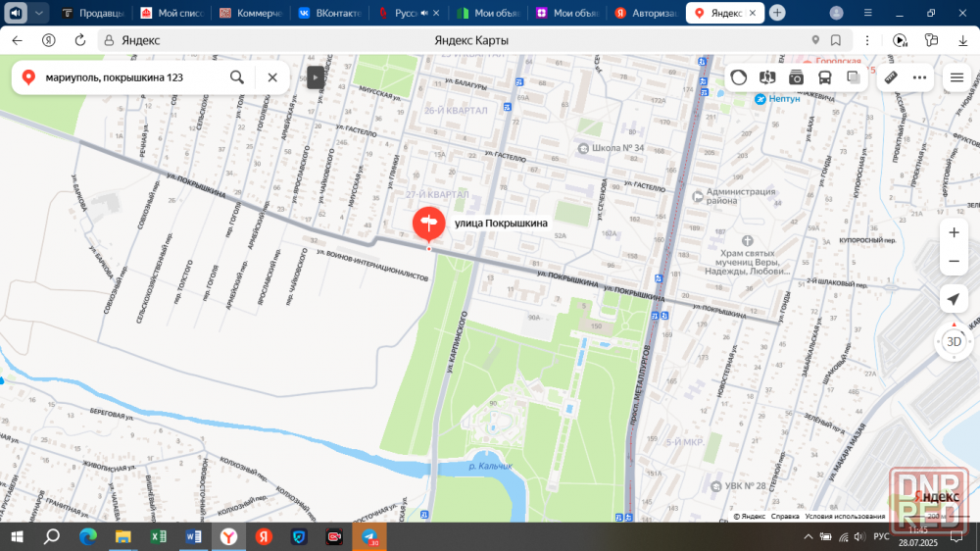This screenshot has width=980, height=551.
Task: Zoom out the map with minus button
Action: (954, 262)
